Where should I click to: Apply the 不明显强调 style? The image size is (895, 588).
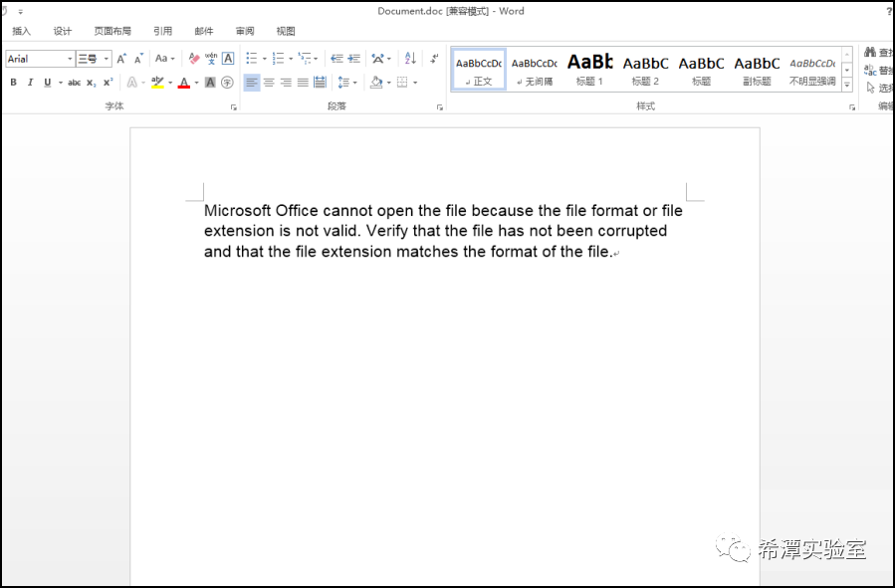point(812,70)
